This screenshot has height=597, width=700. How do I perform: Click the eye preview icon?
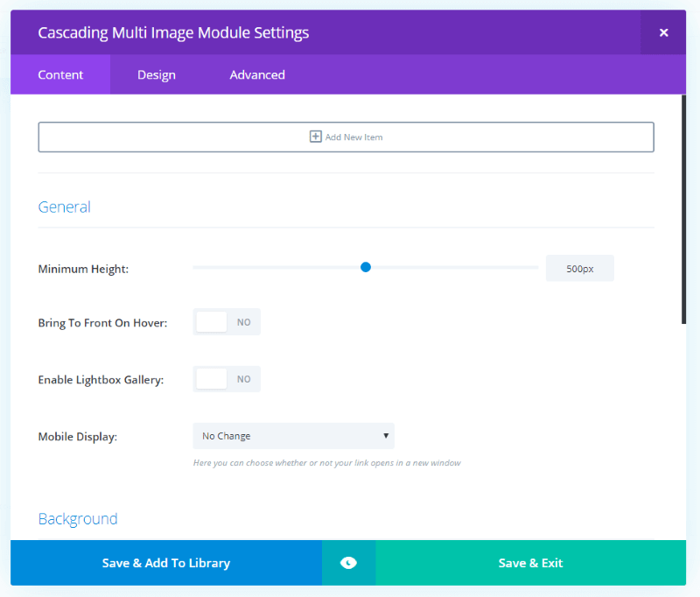tap(348, 563)
